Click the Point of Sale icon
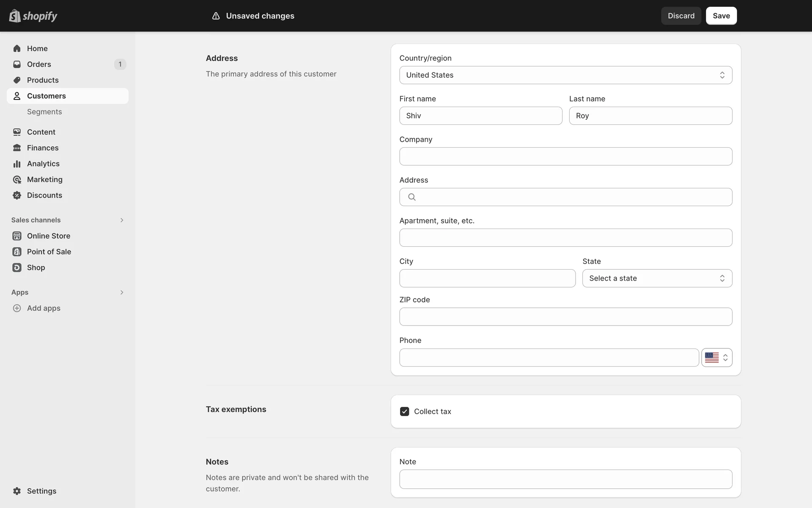This screenshot has height=508, width=812. tap(17, 252)
